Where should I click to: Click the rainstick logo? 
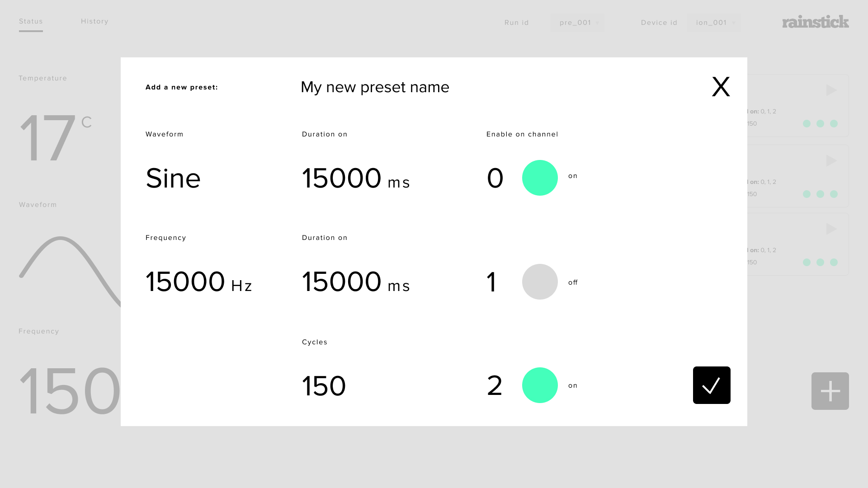point(816,22)
